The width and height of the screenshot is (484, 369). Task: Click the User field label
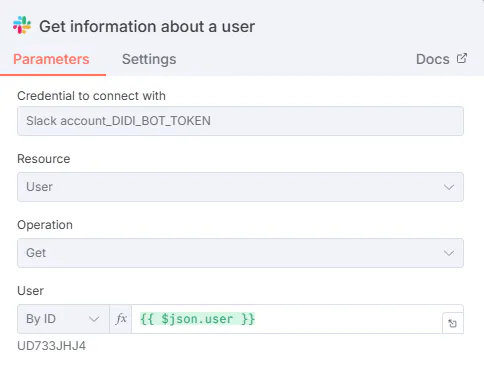point(30,291)
